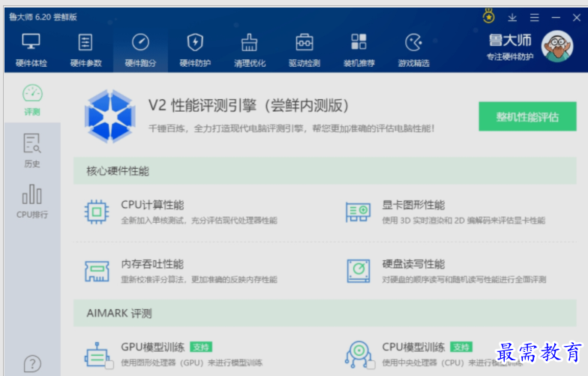Click the CPU计算性能 chip icon

(97, 212)
